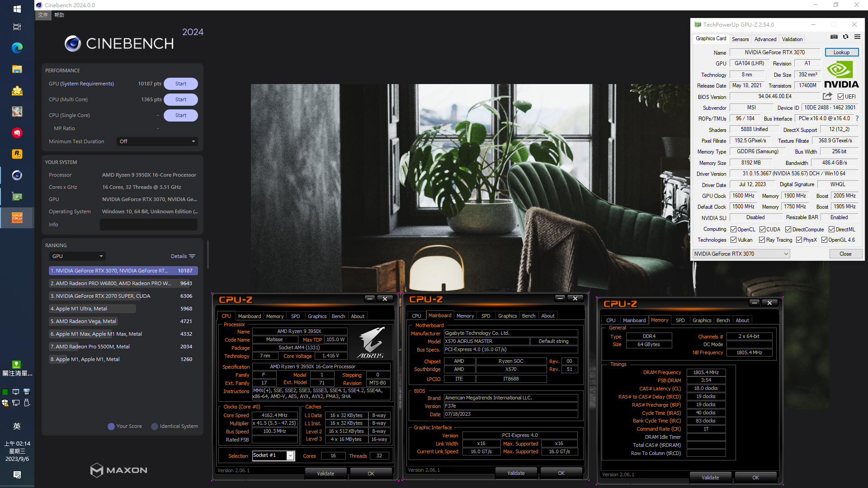Start the GPU (System Requirements) benchmark
This screenshot has height=488, width=868.
point(181,84)
